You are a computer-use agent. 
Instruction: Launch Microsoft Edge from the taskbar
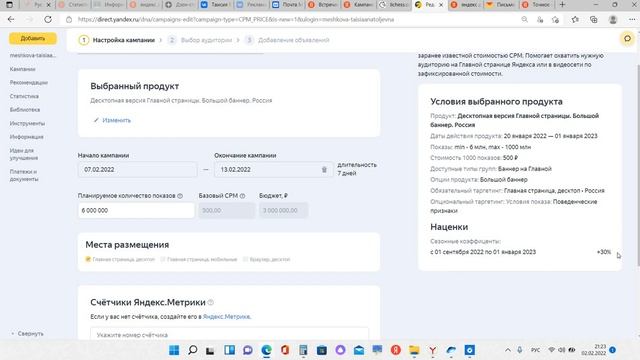point(267,350)
